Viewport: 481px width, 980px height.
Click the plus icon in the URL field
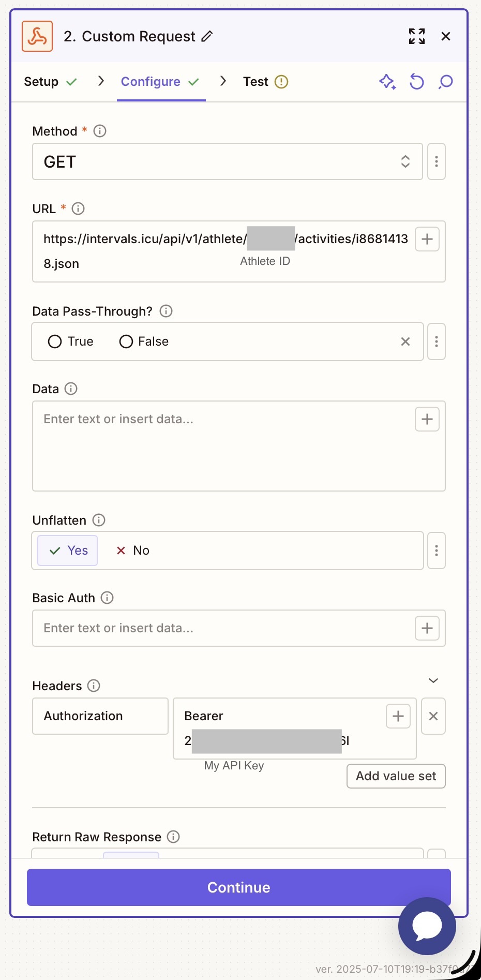click(427, 239)
